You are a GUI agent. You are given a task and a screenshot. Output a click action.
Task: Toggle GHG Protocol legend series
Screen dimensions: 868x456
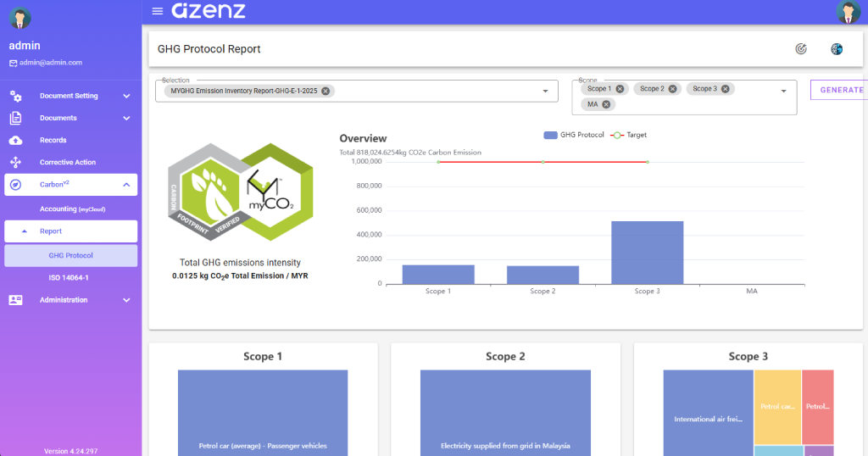[x=574, y=135]
